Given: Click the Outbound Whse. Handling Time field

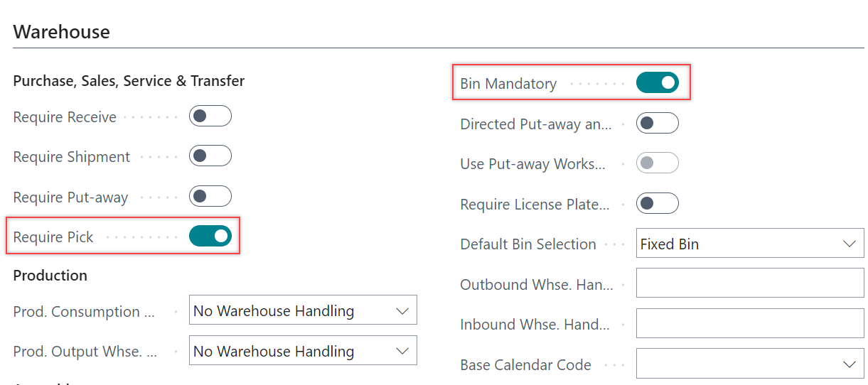Looking at the screenshot, I should point(750,284).
